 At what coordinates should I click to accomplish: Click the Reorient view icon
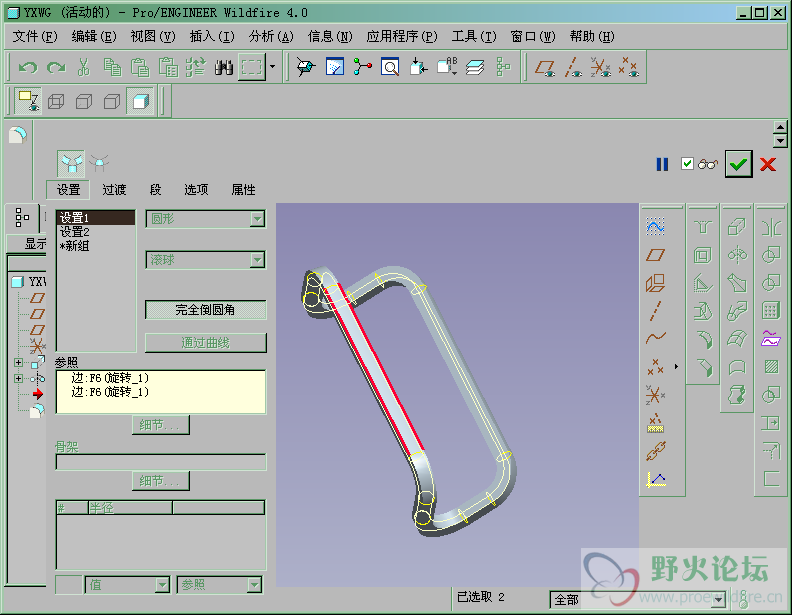[x=306, y=67]
